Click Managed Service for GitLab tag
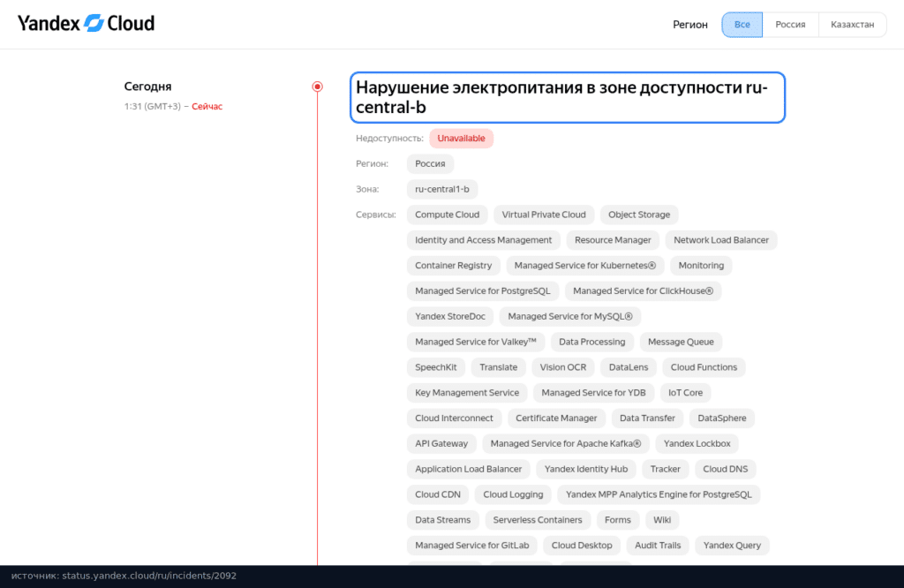Viewport: 904px width, 588px height. [x=472, y=544]
